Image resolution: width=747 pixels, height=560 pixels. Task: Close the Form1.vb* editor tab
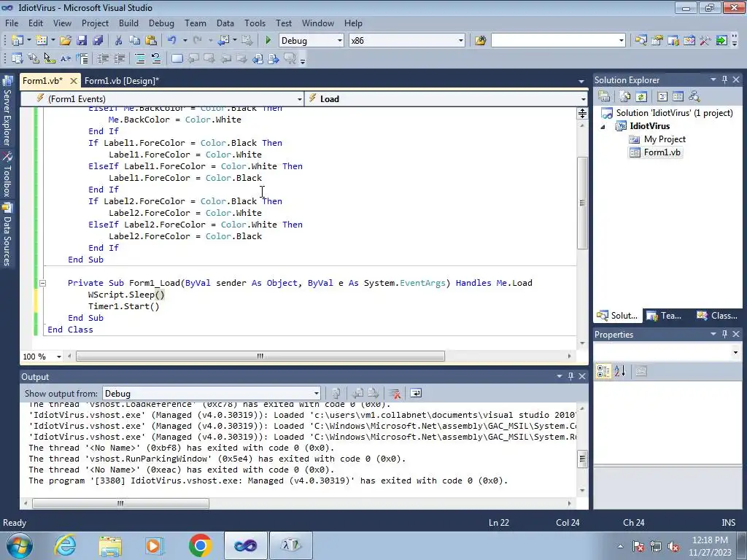tap(74, 81)
